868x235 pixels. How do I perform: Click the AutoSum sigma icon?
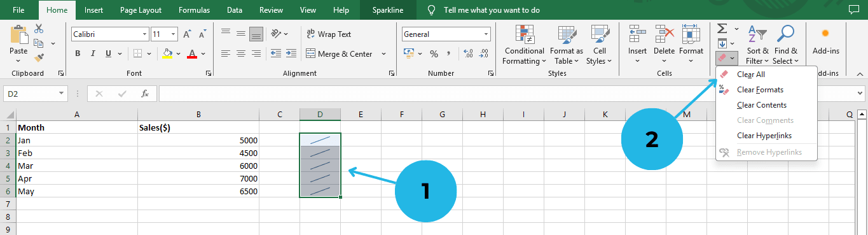point(722,29)
